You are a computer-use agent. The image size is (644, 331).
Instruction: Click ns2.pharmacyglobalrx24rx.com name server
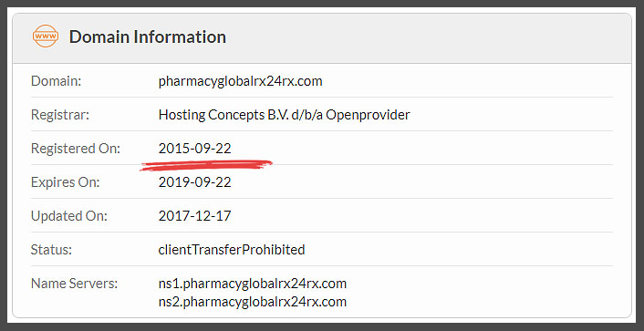point(253,302)
